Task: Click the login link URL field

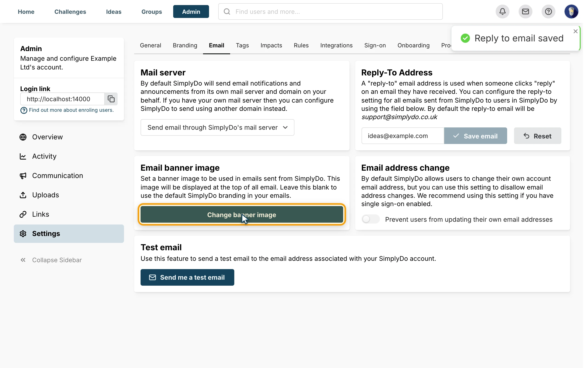Action: pyautogui.click(x=62, y=99)
